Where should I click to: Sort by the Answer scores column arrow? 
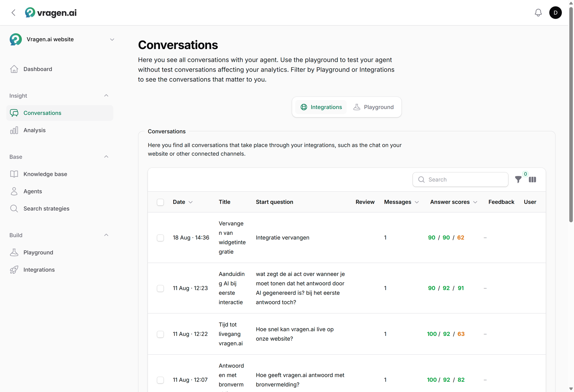tap(475, 202)
